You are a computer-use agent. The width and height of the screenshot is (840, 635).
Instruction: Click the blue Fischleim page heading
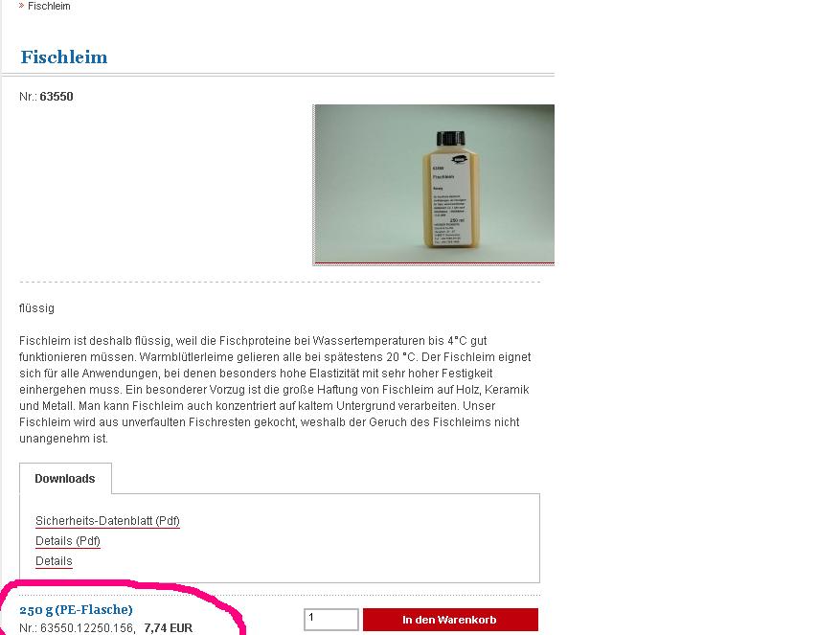[x=64, y=57]
